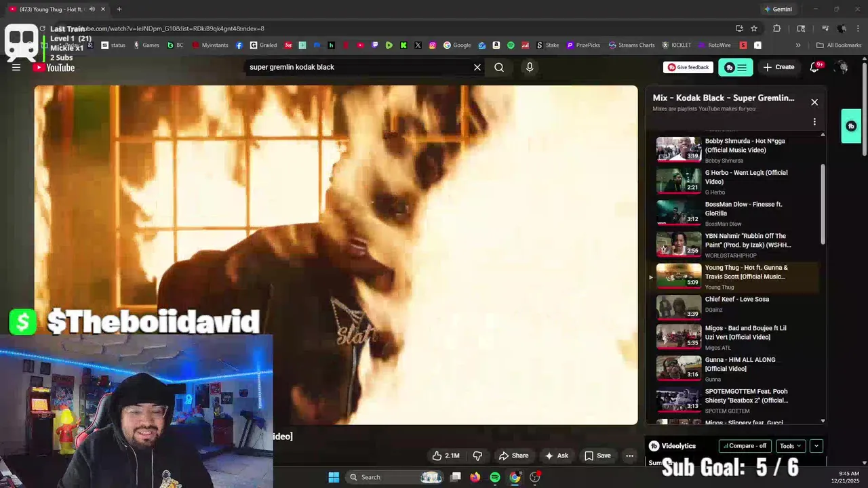Run search with the magnifier button
Screen dimensions: 868x488
(499, 67)
